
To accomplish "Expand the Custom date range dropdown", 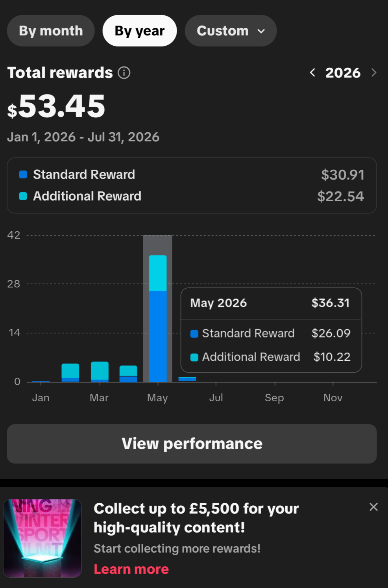I will click(231, 31).
